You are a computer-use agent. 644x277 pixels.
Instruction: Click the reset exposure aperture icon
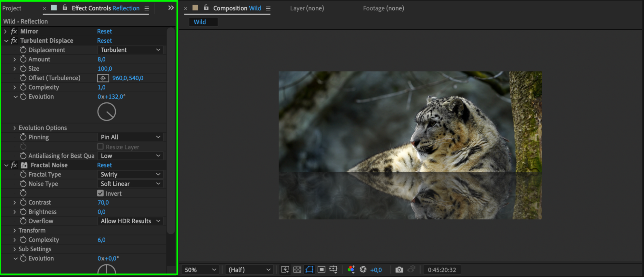pyautogui.click(x=363, y=270)
